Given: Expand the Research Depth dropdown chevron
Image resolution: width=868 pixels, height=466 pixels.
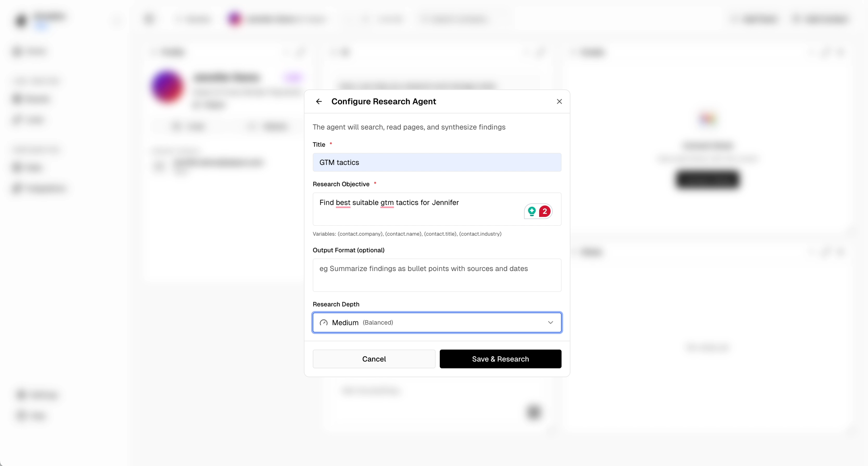Looking at the screenshot, I should (x=551, y=322).
